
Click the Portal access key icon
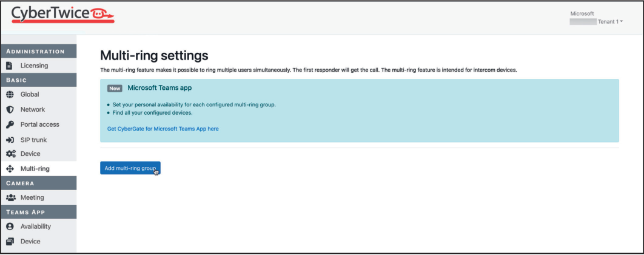click(x=10, y=124)
